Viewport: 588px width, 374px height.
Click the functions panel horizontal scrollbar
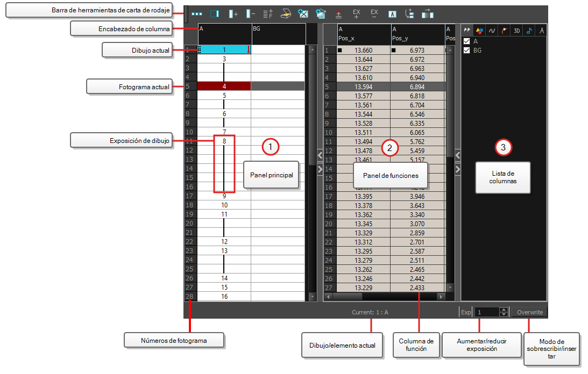pos(384,297)
